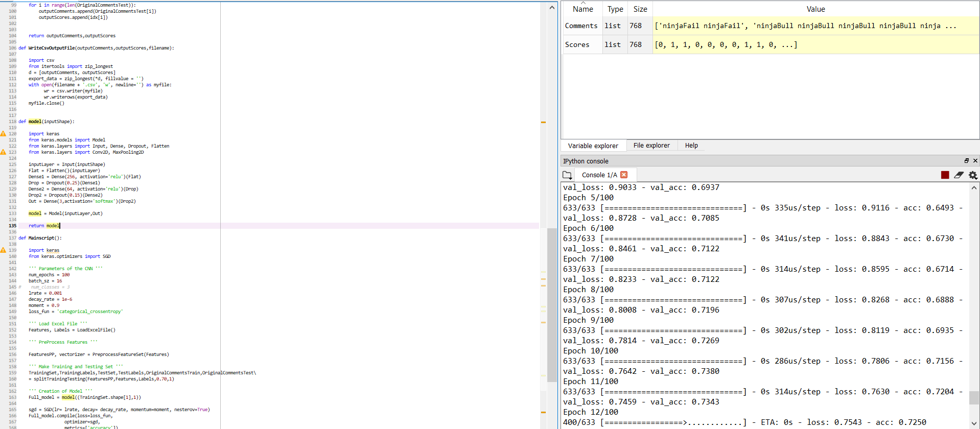
Task: Click 'Epoch 10/100' in console output
Action: [591, 351]
